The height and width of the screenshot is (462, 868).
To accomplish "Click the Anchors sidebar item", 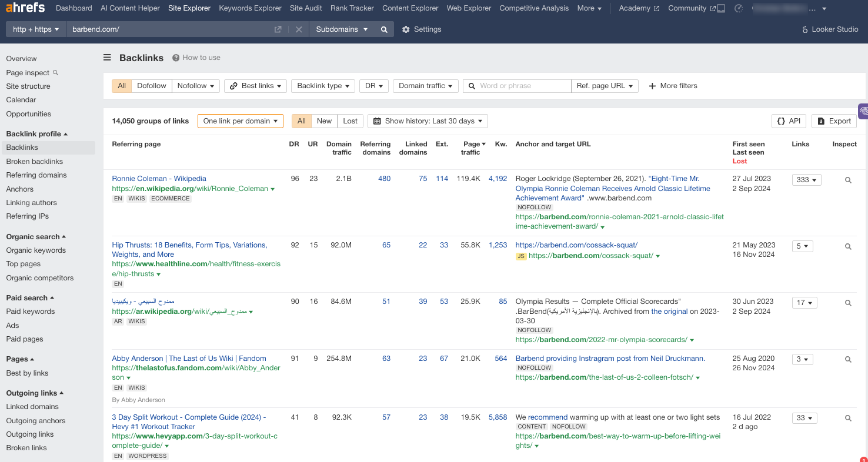I will point(20,189).
